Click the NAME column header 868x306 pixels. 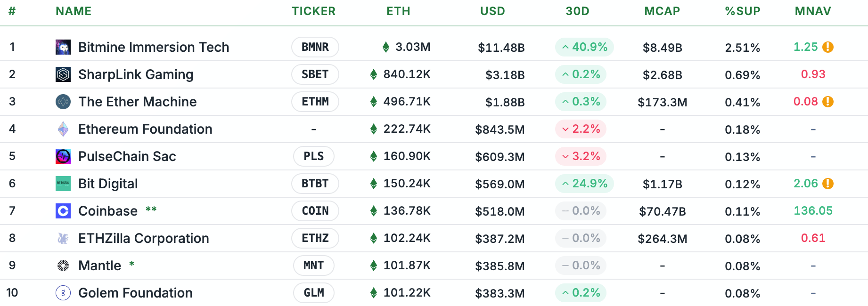[73, 11]
